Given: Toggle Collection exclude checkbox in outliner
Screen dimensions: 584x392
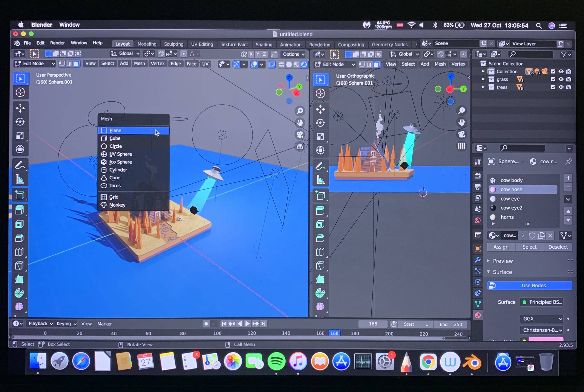Looking at the screenshot, I should click(x=553, y=72).
